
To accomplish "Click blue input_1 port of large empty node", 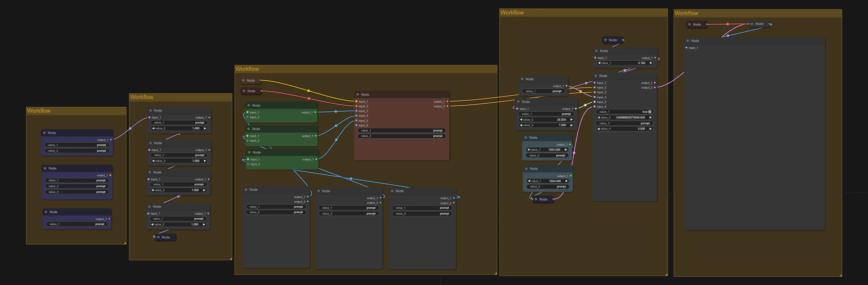I will 686,48.
